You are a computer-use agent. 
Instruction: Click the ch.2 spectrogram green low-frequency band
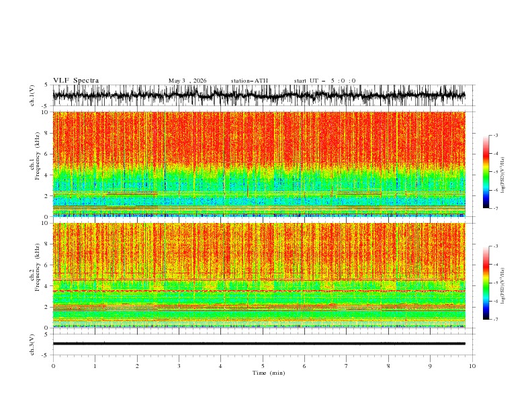[259, 316]
